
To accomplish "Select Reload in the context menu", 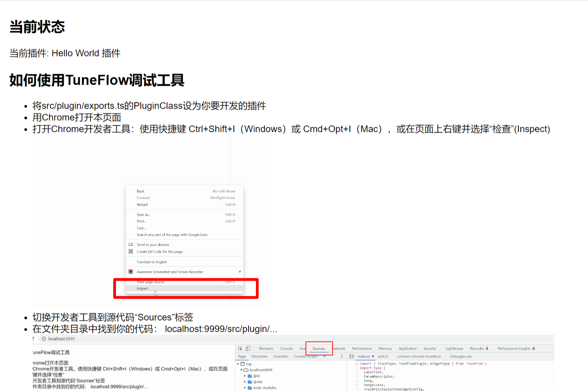I will (184, 205).
